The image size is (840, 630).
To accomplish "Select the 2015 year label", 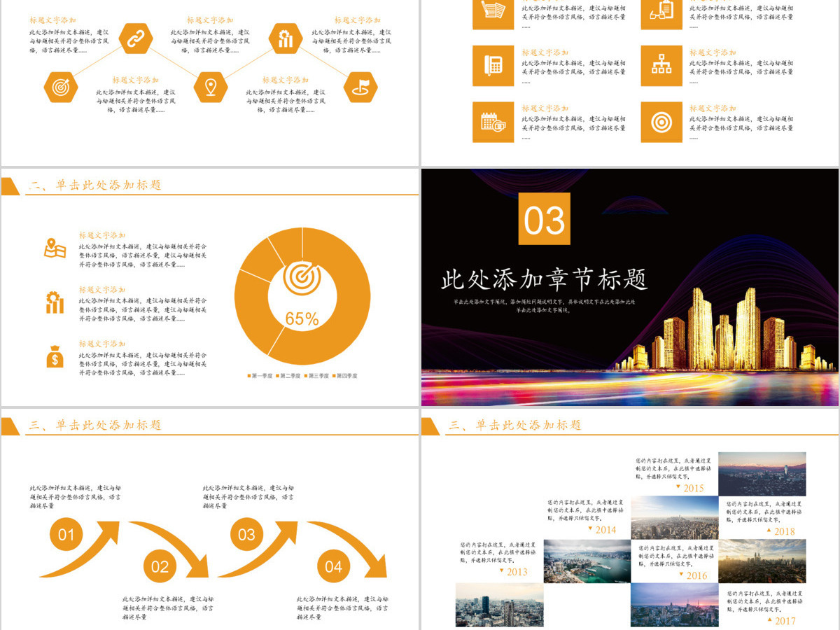I will [x=694, y=488].
